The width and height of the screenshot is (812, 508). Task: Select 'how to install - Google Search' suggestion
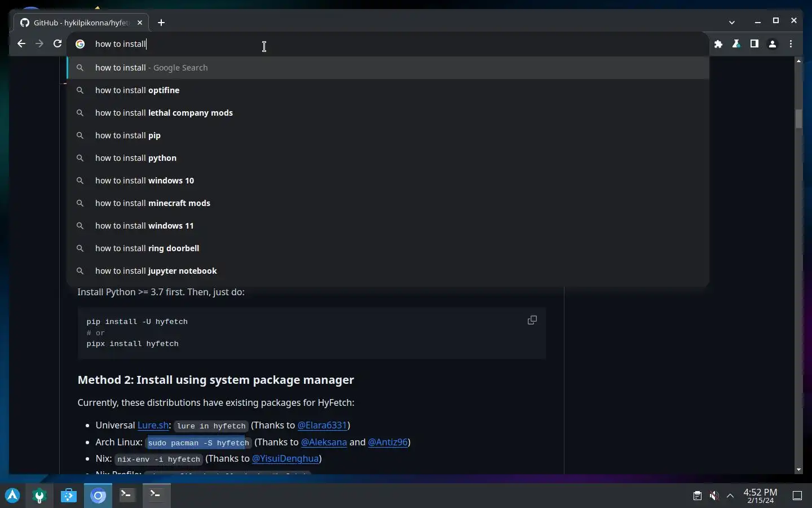(x=388, y=68)
